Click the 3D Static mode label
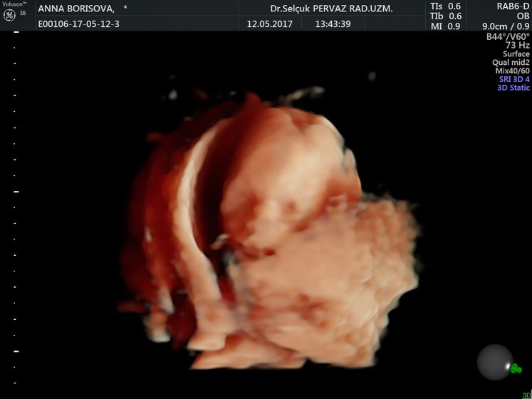 513,88
